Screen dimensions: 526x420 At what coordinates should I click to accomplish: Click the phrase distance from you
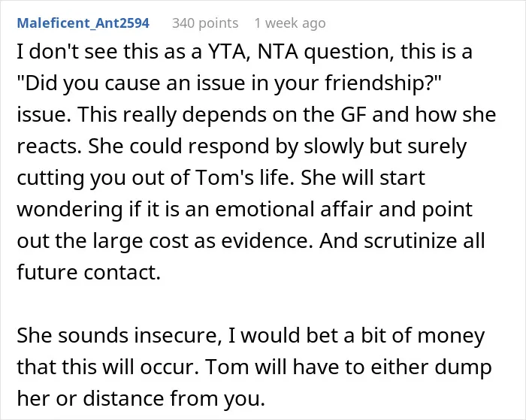click(x=174, y=398)
